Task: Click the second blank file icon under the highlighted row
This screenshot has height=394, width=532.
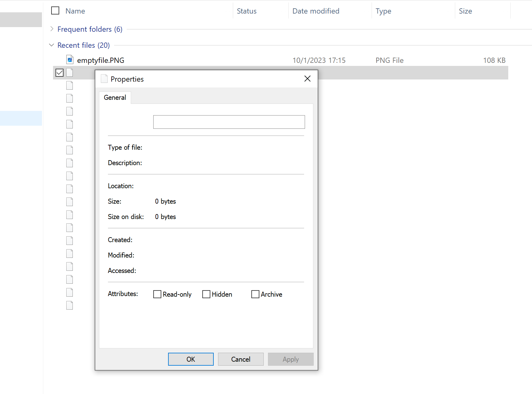Action: 69,98
